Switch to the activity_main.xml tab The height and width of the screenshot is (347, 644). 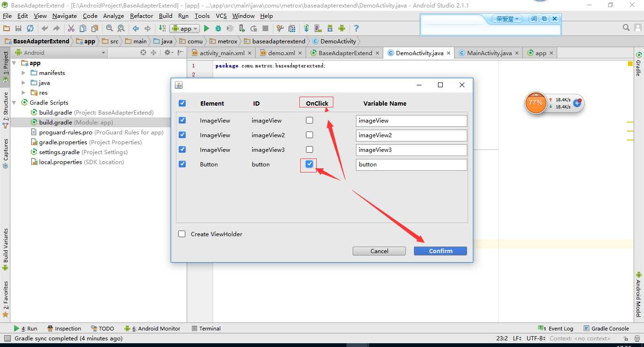point(222,53)
